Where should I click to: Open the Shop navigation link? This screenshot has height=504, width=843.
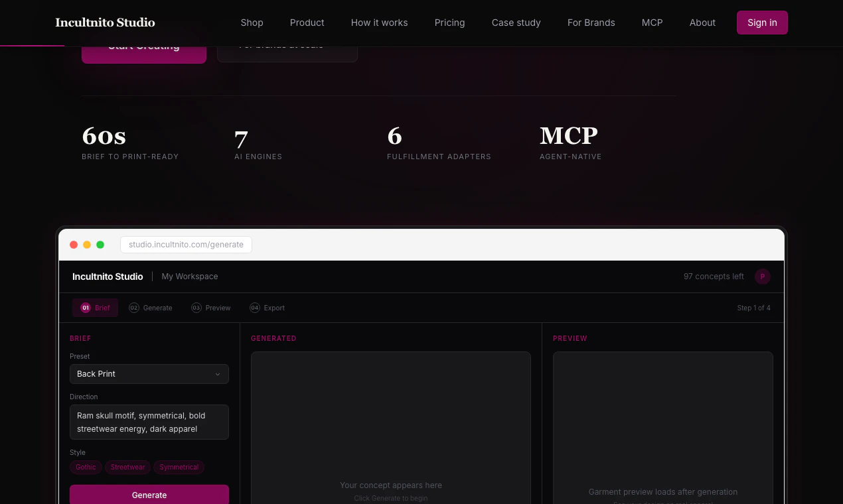coord(252,23)
